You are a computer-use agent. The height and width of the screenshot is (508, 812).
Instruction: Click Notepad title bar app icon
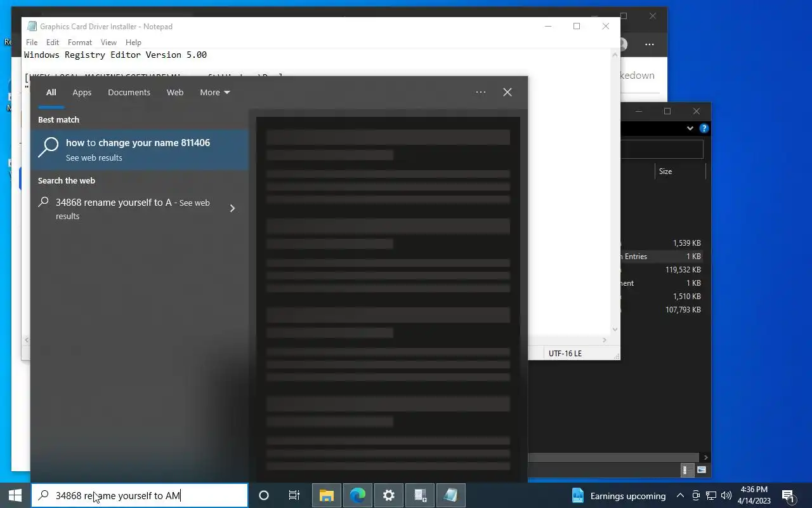point(32,26)
